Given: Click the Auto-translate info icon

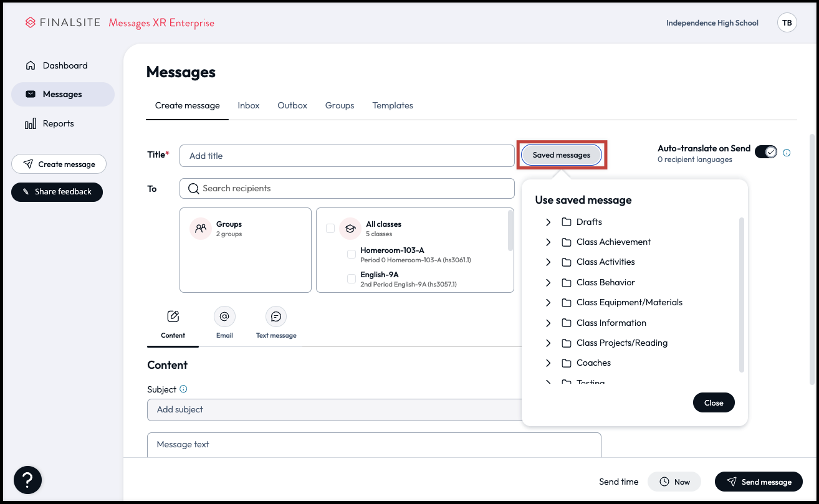Looking at the screenshot, I should (787, 153).
